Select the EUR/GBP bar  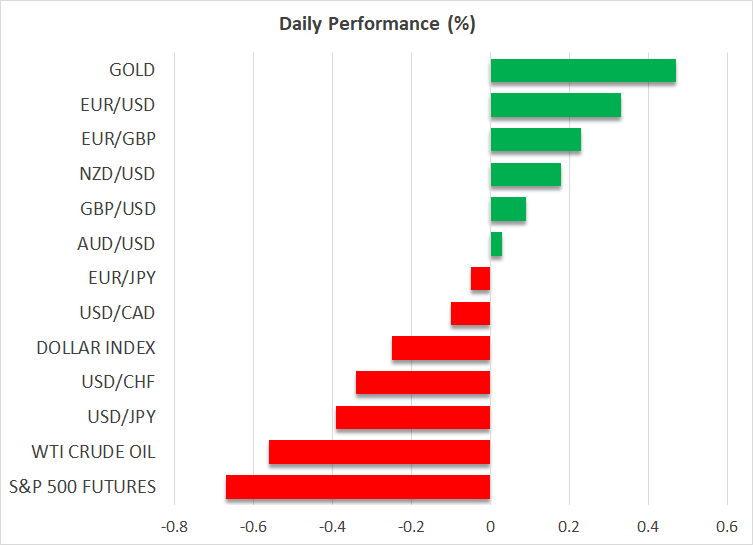(x=535, y=140)
